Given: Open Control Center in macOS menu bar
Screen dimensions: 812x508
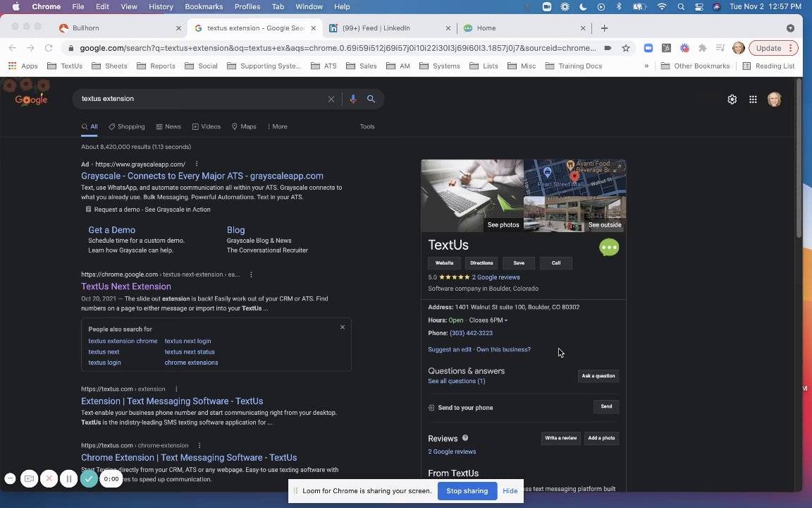Looking at the screenshot, I should 699,7.
